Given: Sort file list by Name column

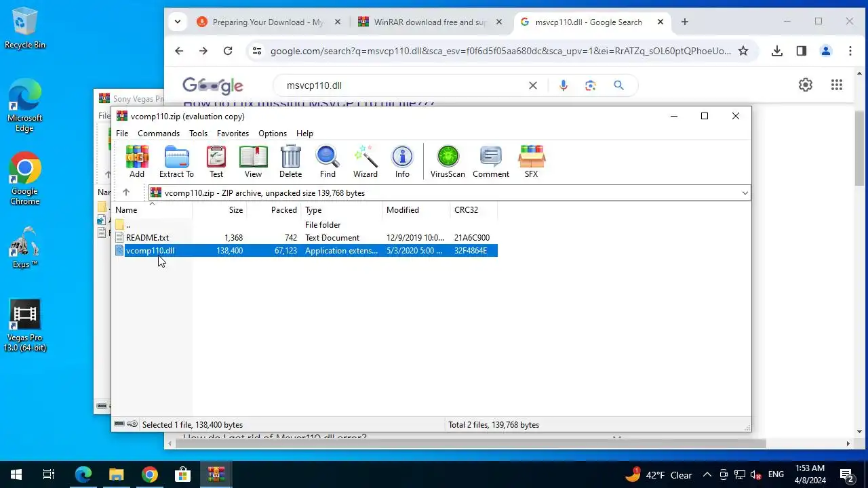Looking at the screenshot, I should [152, 210].
